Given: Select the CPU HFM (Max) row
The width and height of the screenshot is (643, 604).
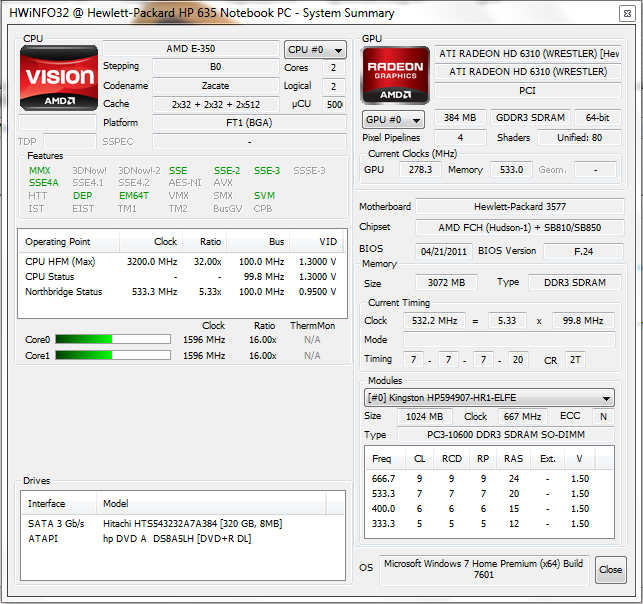Looking at the screenshot, I should click(x=182, y=262).
